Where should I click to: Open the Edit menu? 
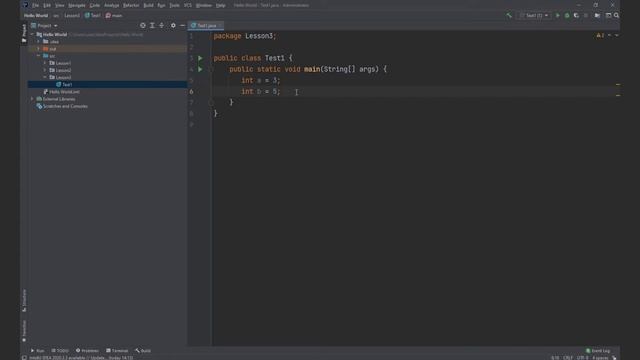47,5
